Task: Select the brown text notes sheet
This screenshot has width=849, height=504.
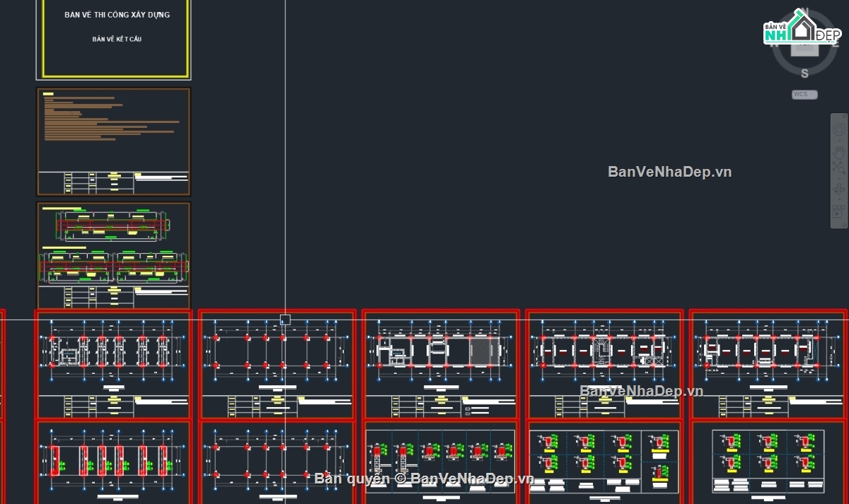Action: 113,141
